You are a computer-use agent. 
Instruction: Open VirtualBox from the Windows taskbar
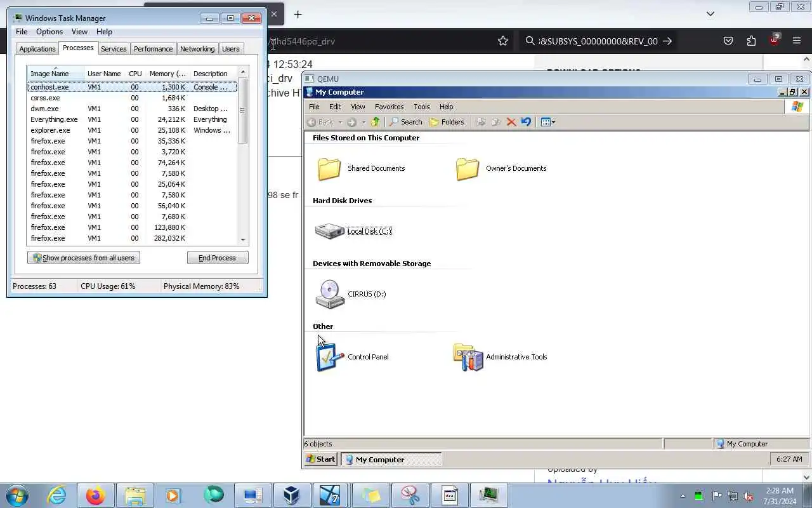click(292, 495)
